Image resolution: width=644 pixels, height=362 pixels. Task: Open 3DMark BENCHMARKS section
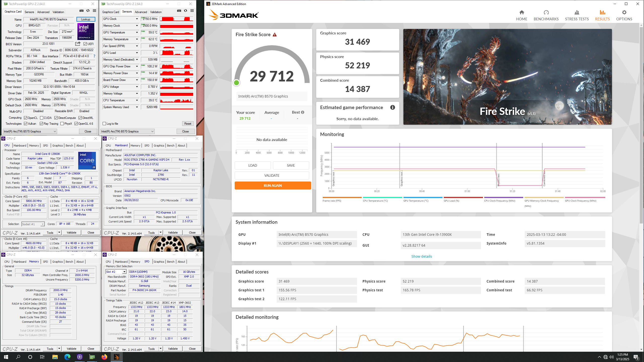[x=546, y=15]
